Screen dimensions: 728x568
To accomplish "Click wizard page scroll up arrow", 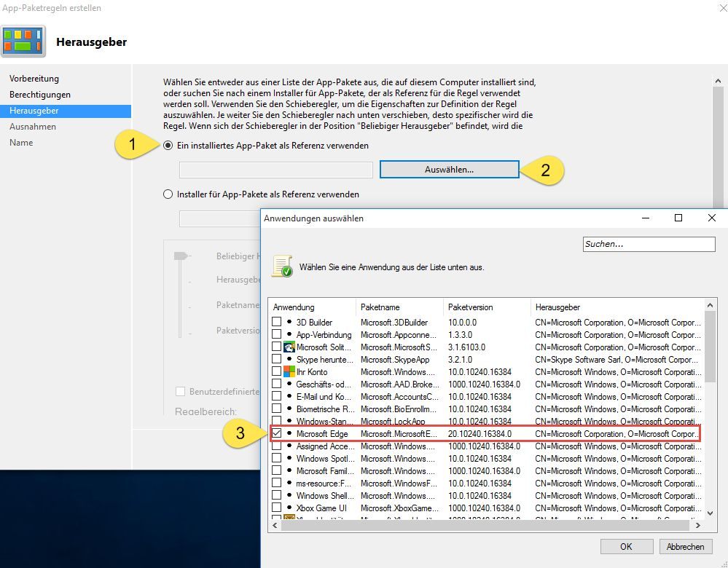I will point(719,81).
